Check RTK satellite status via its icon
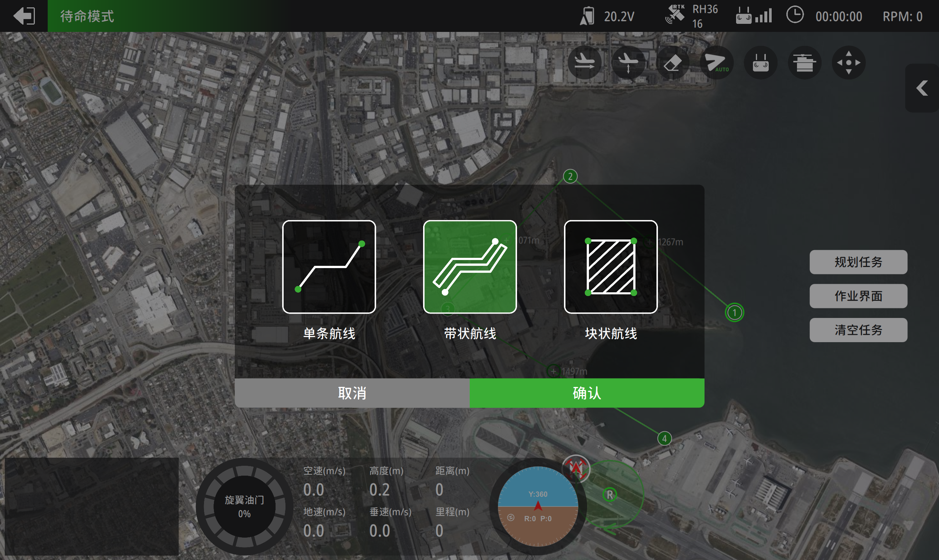 [676, 15]
